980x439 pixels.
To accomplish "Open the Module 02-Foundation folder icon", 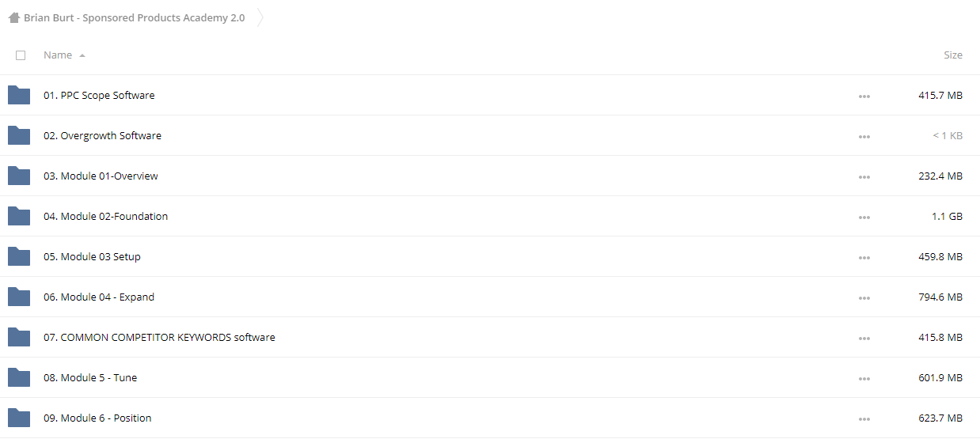I will click(19, 216).
